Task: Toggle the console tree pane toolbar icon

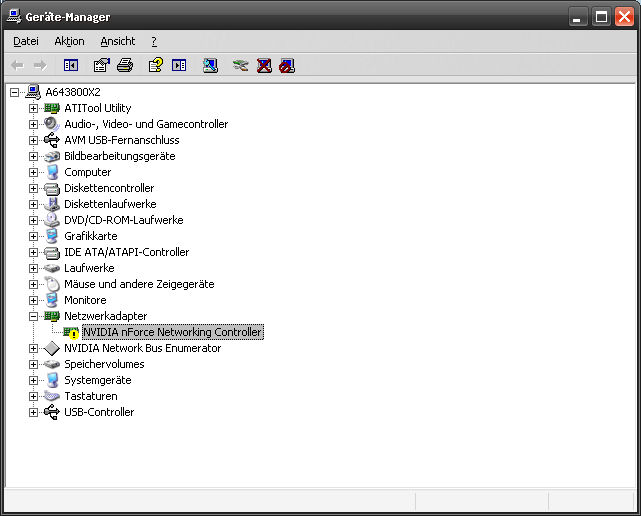Action: pos(71,65)
